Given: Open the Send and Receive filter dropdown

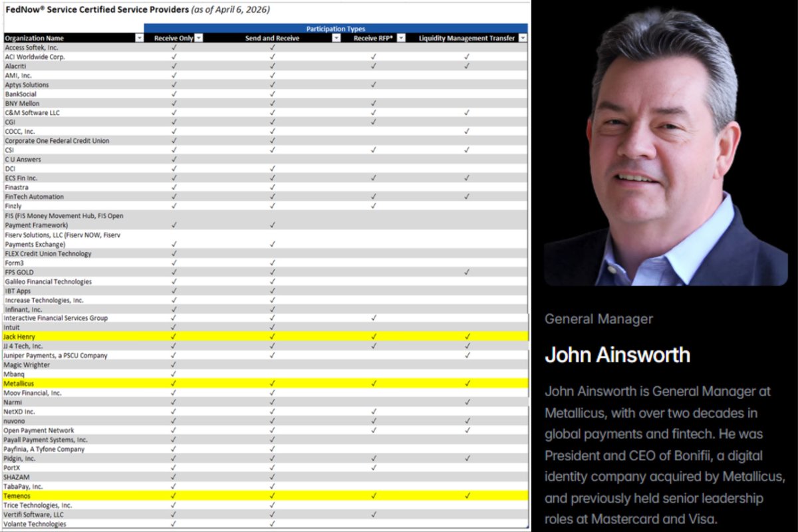Looking at the screenshot, I should [336, 38].
